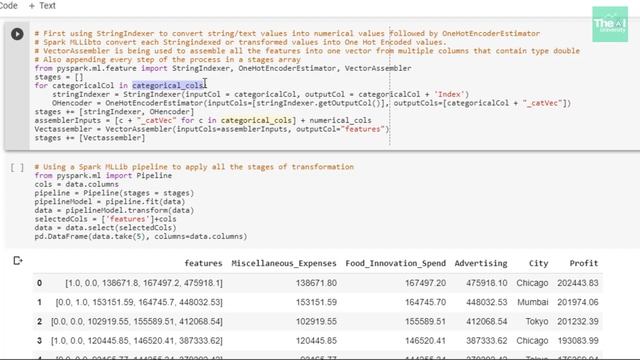Click the Profit value 193083.99
The height and width of the screenshot is (360, 640).
click(578, 340)
